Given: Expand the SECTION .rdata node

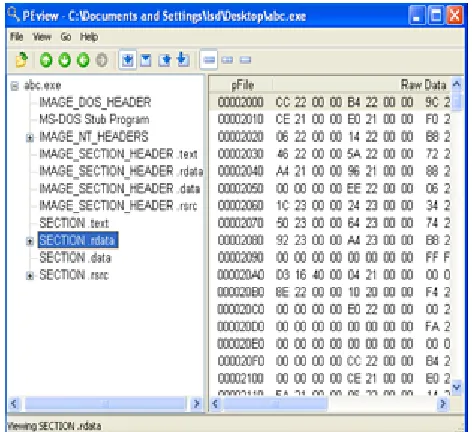Looking at the screenshot, I should (x=30, y=241).
